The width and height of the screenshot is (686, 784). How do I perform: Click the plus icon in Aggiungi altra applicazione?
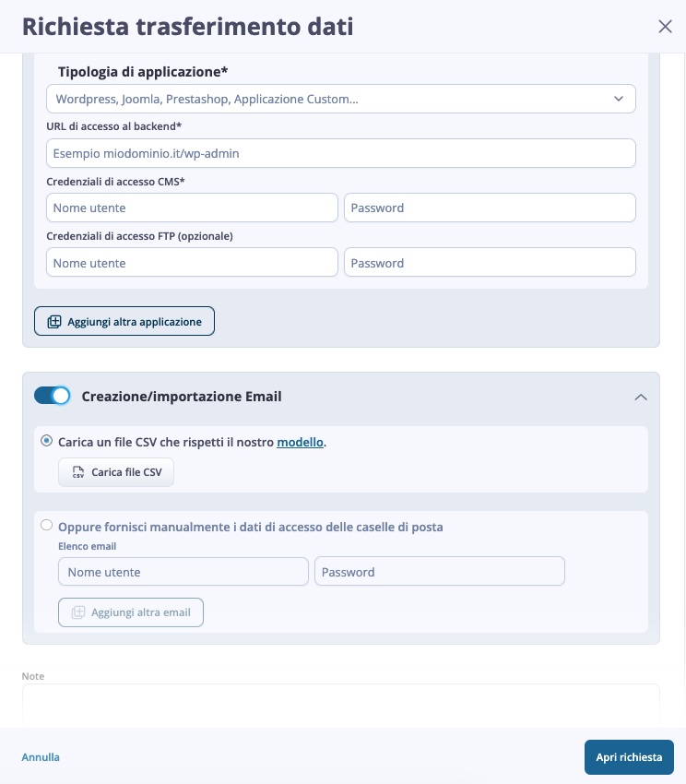pyautogui.click(x=54, y=322)
